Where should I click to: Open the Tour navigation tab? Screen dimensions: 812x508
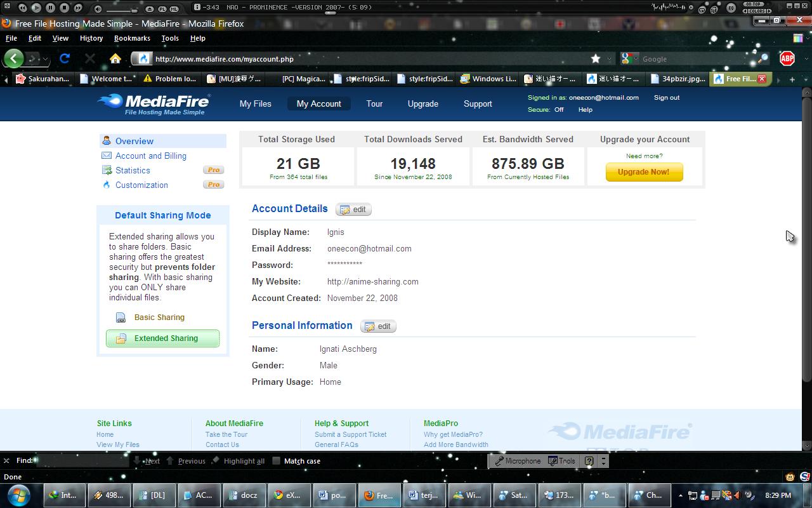coord(374,104)
